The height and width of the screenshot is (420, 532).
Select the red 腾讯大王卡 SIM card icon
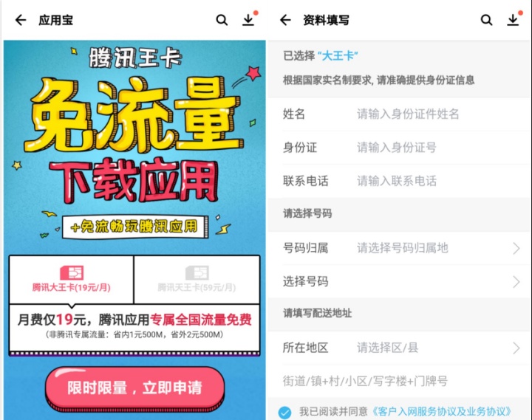coord(72,272)
